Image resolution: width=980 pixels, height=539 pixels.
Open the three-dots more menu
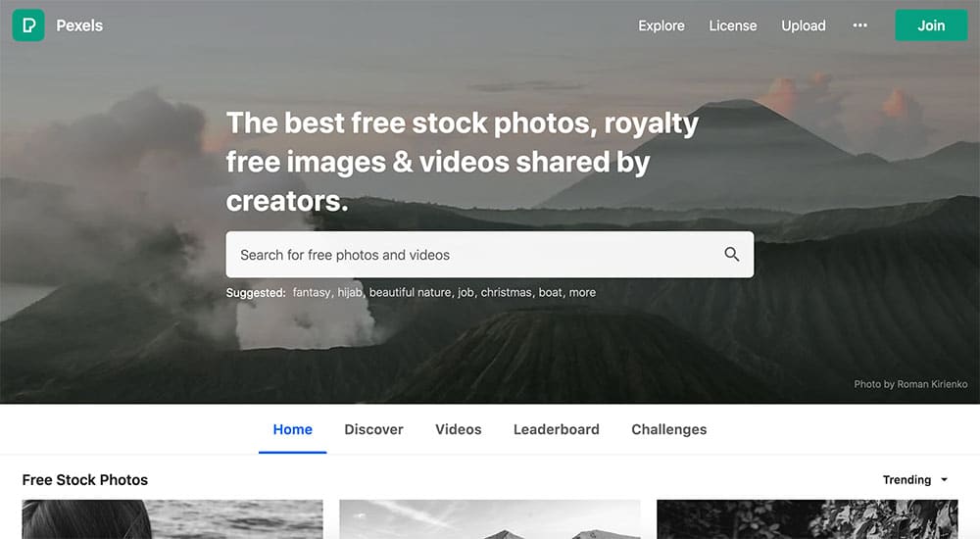(x=860, y=25)
